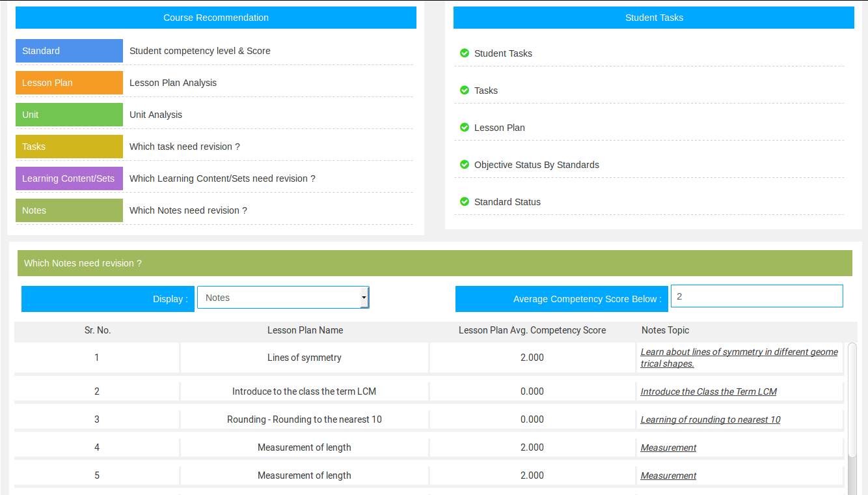This screenshot has width=868, height=495.
Task: Select the orange Lesson Plan tab
Action: click(x=69, y=83)
